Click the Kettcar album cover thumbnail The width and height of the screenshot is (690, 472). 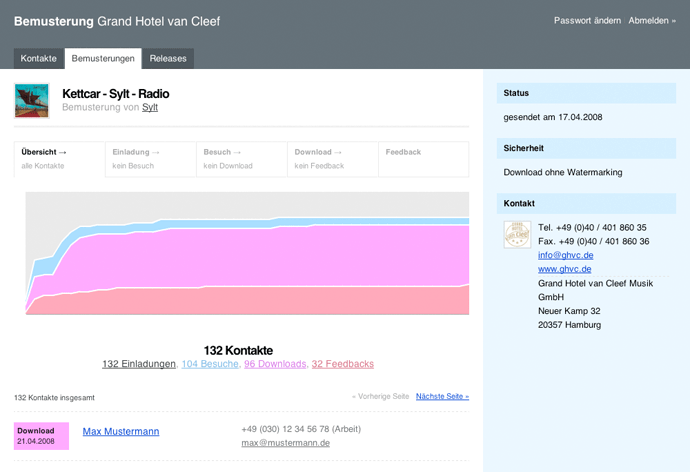point(32,100)
